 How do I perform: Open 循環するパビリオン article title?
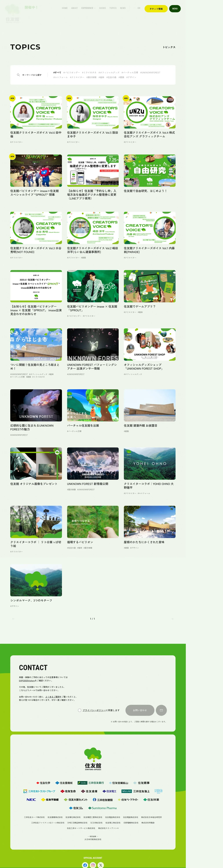point(80,542)
